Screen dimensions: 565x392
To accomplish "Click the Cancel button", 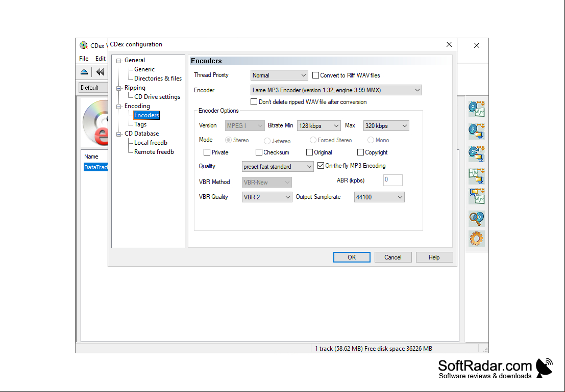I will (x=393, y=257).
